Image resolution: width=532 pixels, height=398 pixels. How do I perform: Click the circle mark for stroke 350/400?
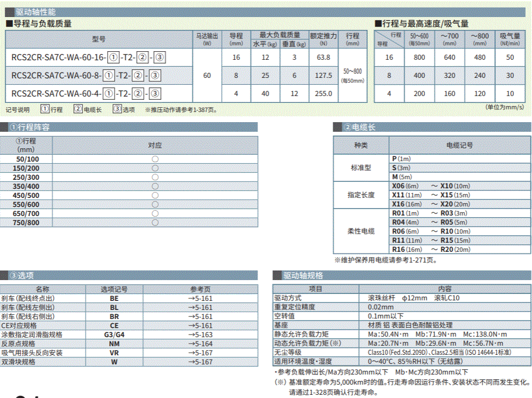click(155, 186)
